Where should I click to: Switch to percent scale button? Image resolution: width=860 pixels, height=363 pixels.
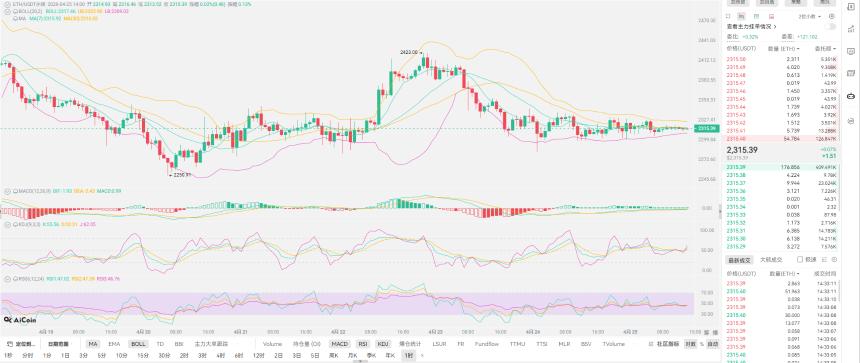(701, 344)
